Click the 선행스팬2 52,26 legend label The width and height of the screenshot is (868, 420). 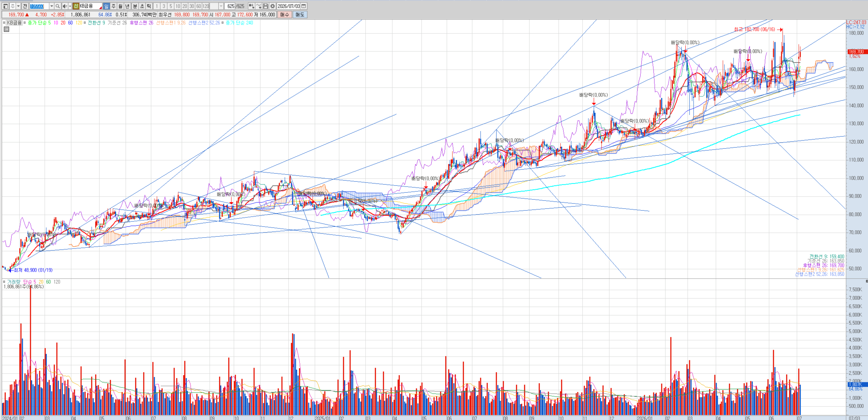pos(204,22)
